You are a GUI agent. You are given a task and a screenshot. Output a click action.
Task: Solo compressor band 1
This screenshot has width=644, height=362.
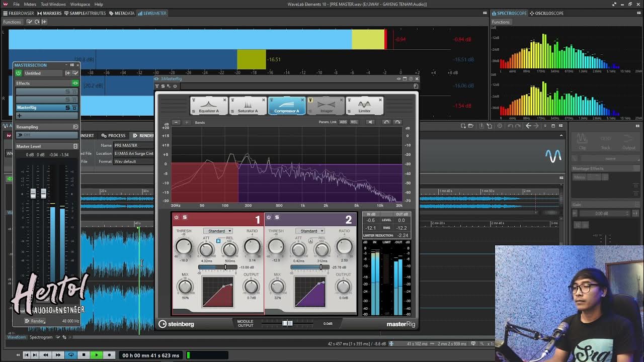click(185, 217)
